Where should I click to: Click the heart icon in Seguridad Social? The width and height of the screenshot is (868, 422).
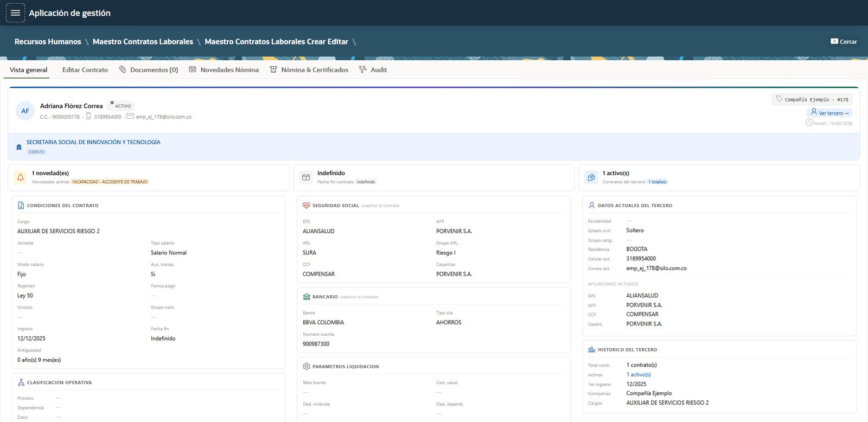(x=307, y=206)
